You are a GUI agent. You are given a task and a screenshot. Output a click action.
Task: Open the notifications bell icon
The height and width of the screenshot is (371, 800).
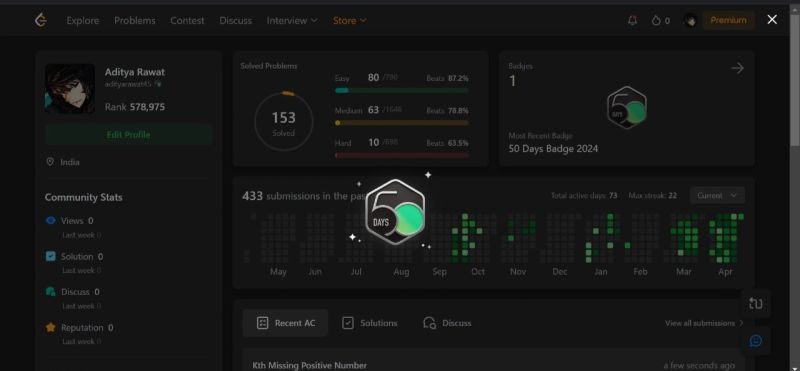[633, 20]
